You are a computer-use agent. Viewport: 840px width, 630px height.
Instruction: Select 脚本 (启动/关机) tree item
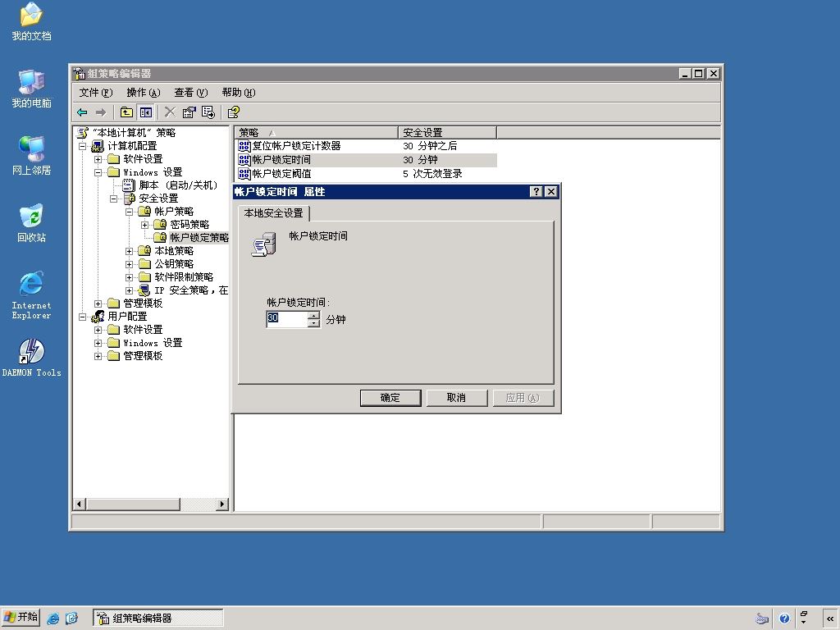[x=178, y=185]
